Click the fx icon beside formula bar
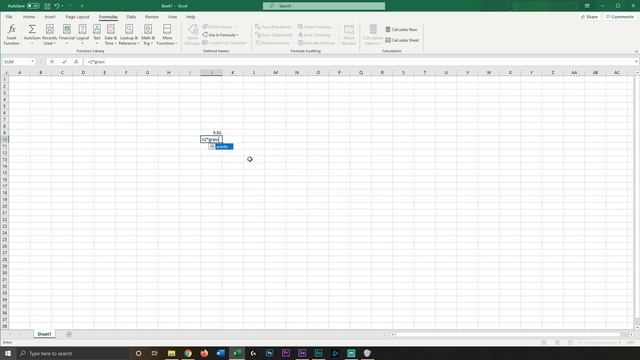The image size is (640, 360). point(76,62)
